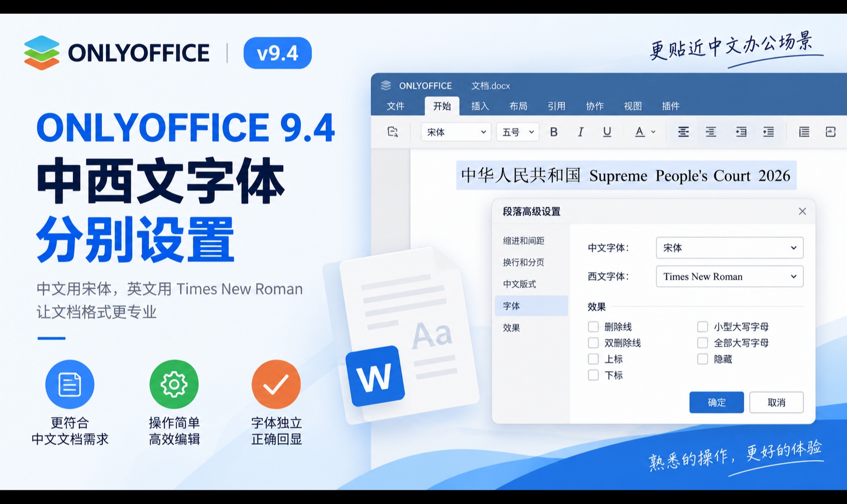
Task: Click the line spacing icon
Action: pos(804,132)
